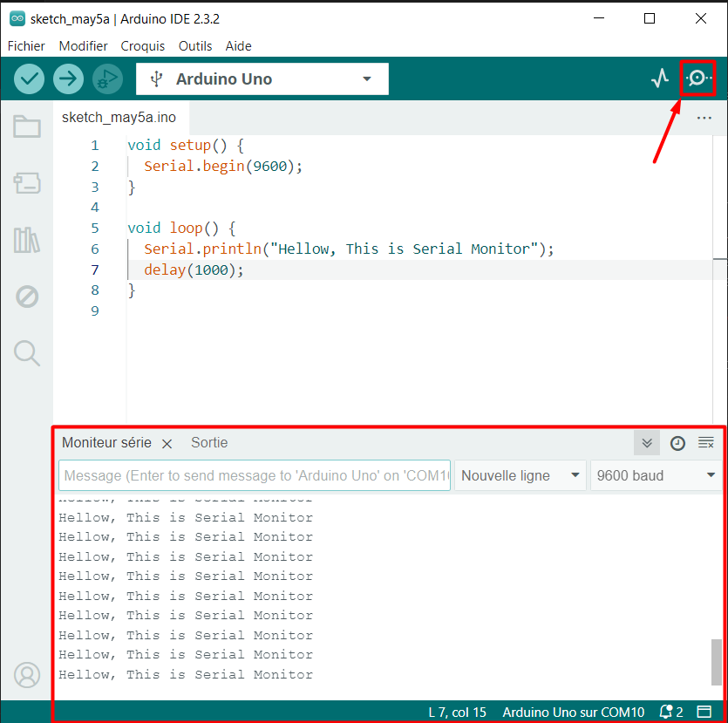This screenshot has width=728, height=723.
Task: Open the user account profile icon
Action: pyautogui.click(x=27, y=675)
